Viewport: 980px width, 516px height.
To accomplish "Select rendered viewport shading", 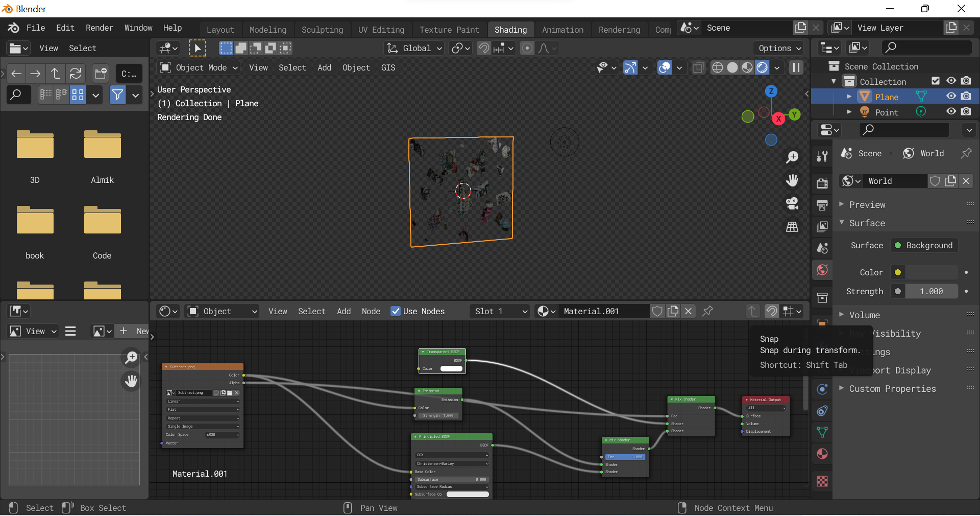I will coord(762,67).
